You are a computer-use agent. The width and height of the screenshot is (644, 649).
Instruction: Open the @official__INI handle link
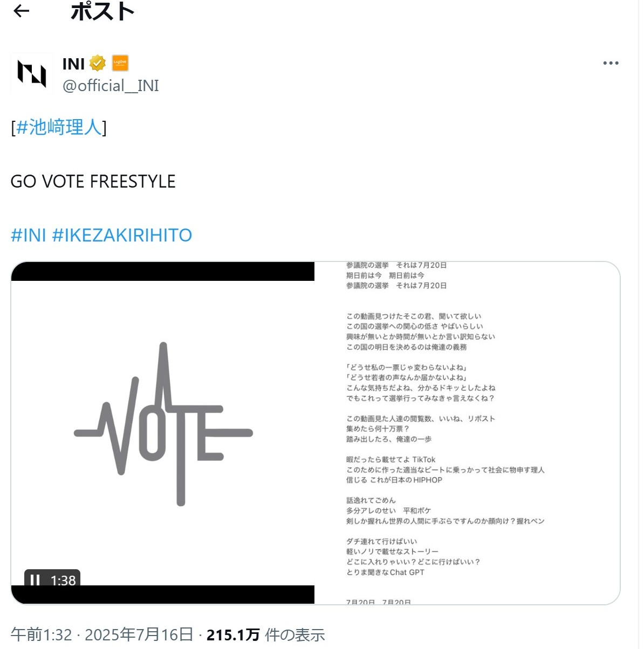(x=111, y=86)
